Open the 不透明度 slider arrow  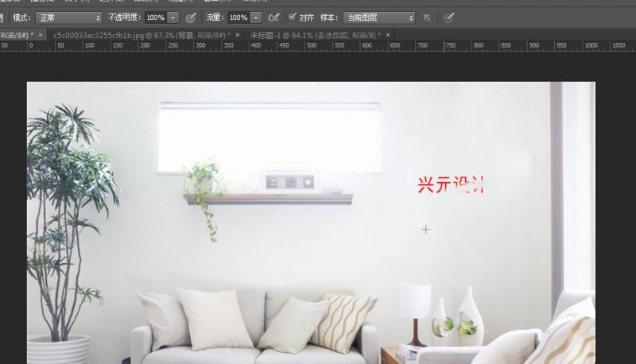(x=173, y=17)
